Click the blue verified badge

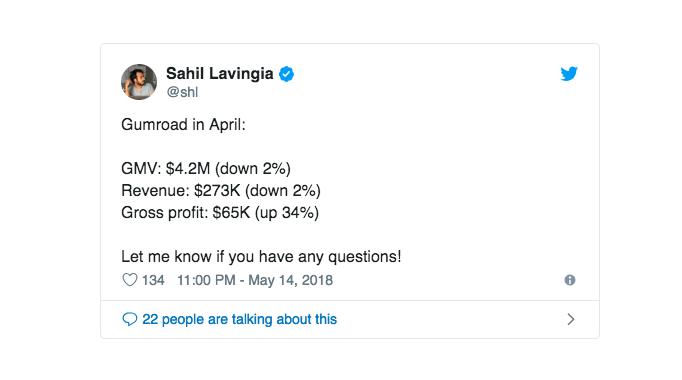[286, 74]
